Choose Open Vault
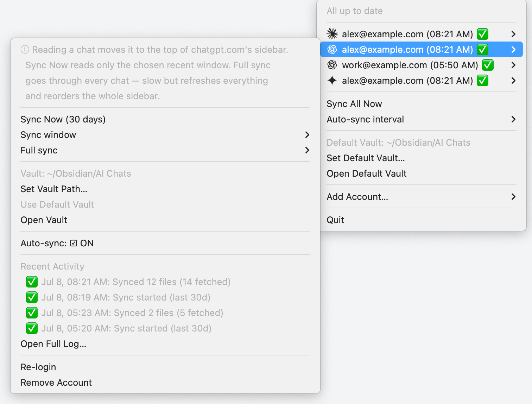532x404 pixels. coord(165,220)
